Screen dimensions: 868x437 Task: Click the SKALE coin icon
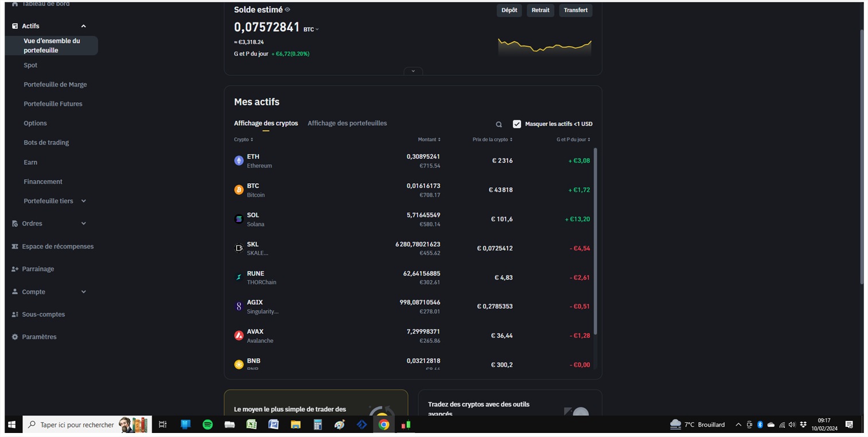coord(239,248)
